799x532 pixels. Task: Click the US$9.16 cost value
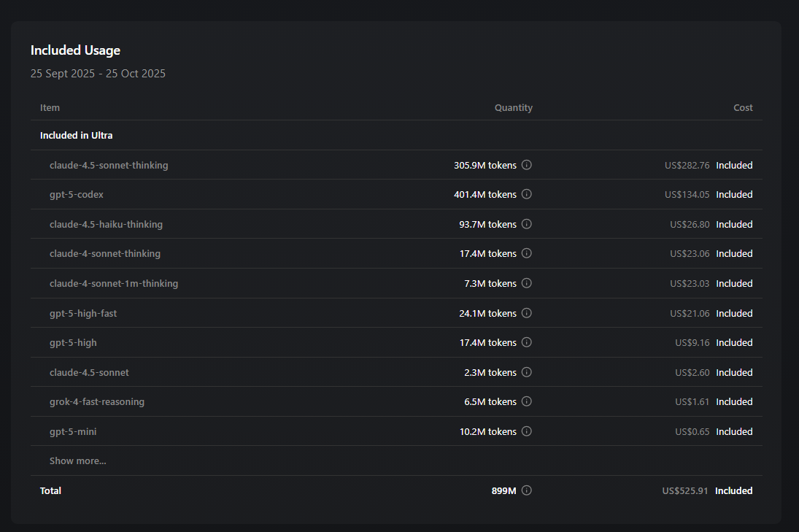(692, 343)
